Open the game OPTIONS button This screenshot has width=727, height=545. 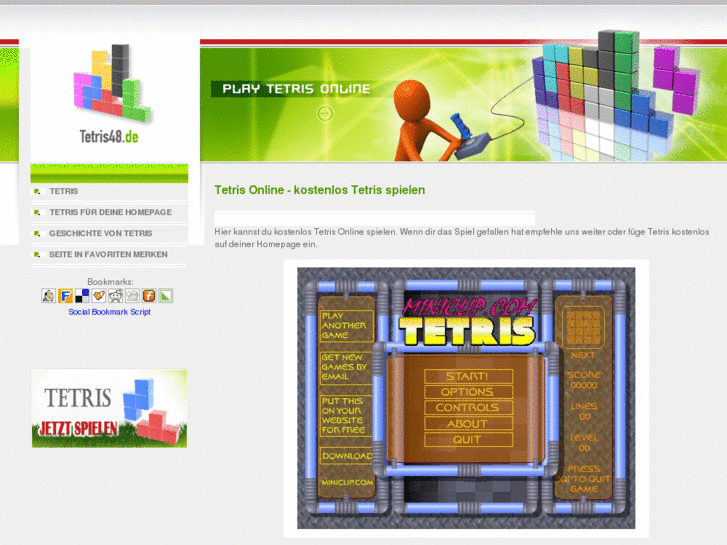(468, 392)
